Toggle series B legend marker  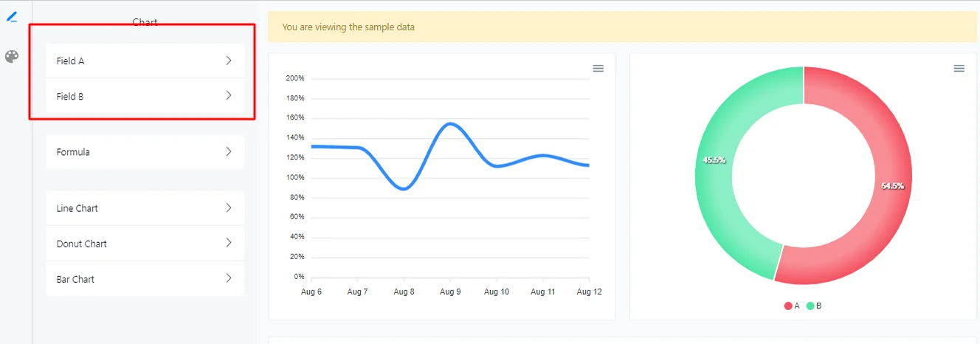(x=810, y=306)
